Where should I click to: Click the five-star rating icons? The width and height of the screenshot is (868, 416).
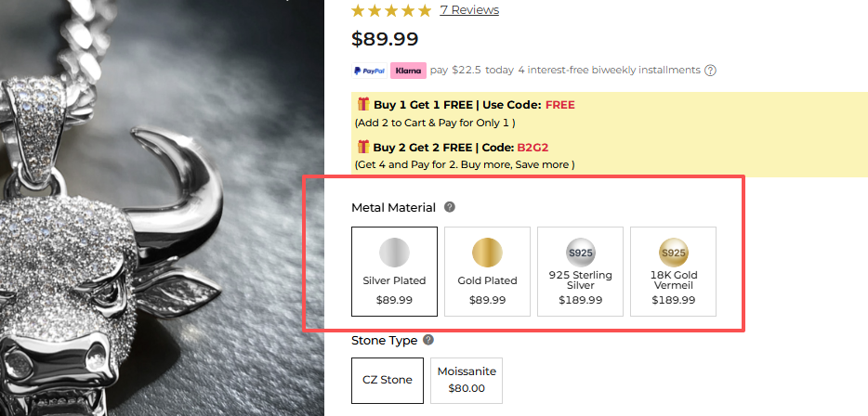(x=391, y=10)
